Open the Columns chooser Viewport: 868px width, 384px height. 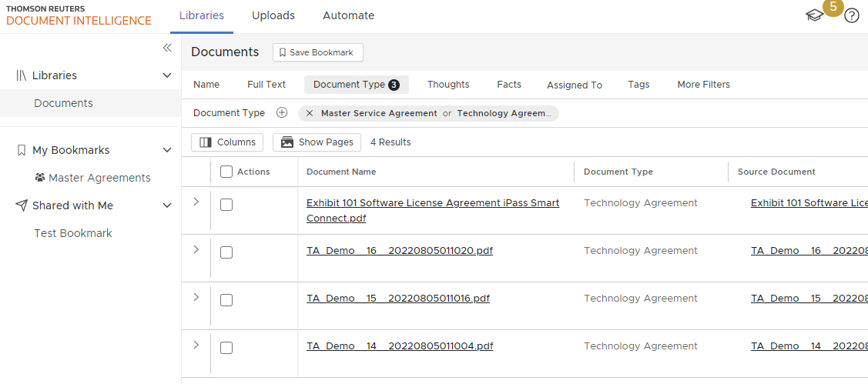pyautogui.click(x=227, y=142)
